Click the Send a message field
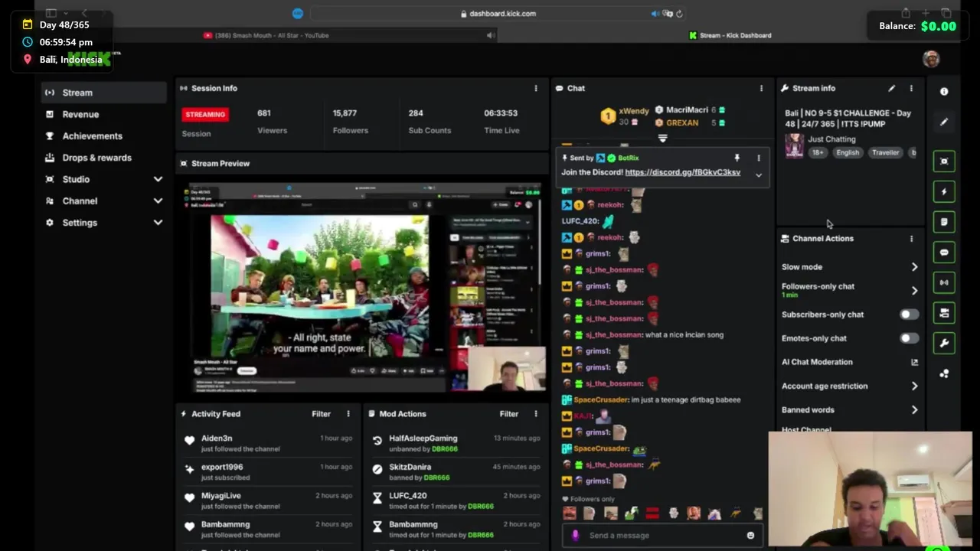Screen dimensions: 980x551 662,536
